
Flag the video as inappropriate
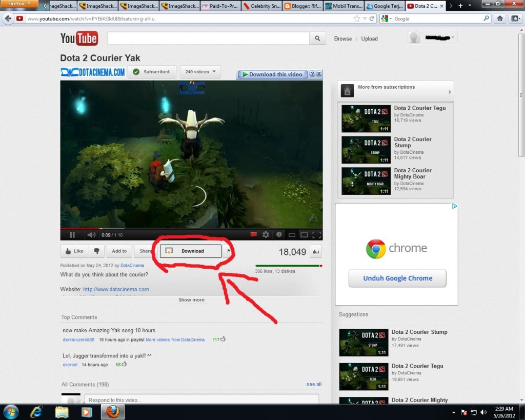coord(229,251)
